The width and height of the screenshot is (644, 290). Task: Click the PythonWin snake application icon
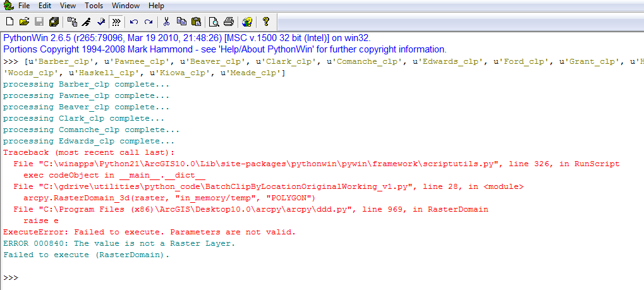point(8,5)
